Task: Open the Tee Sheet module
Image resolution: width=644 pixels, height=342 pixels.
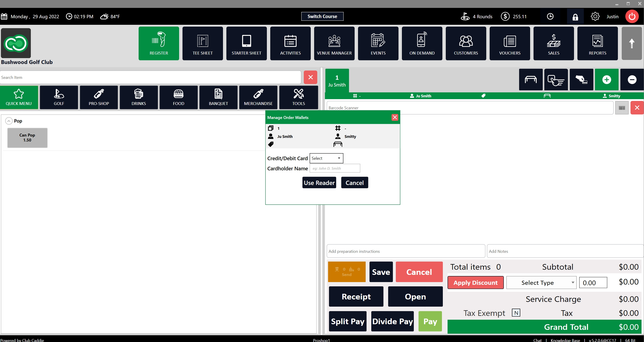Action: tap(203, 43)
